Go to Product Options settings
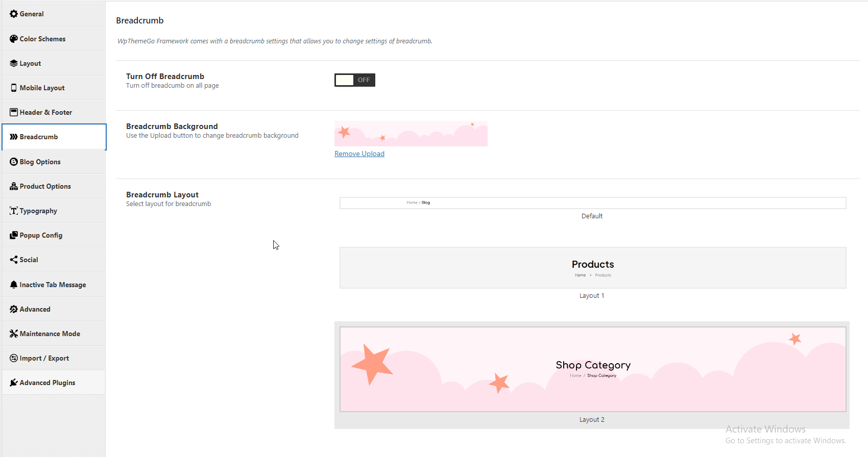This screenshot has width=868, height=457. coord(45,186)
